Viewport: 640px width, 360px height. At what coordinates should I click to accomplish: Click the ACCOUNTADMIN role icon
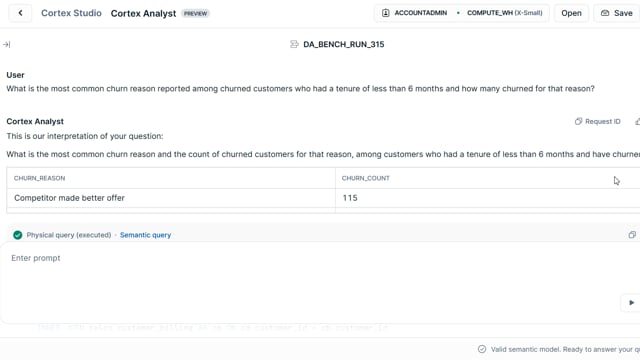click(x=385, y=13)
